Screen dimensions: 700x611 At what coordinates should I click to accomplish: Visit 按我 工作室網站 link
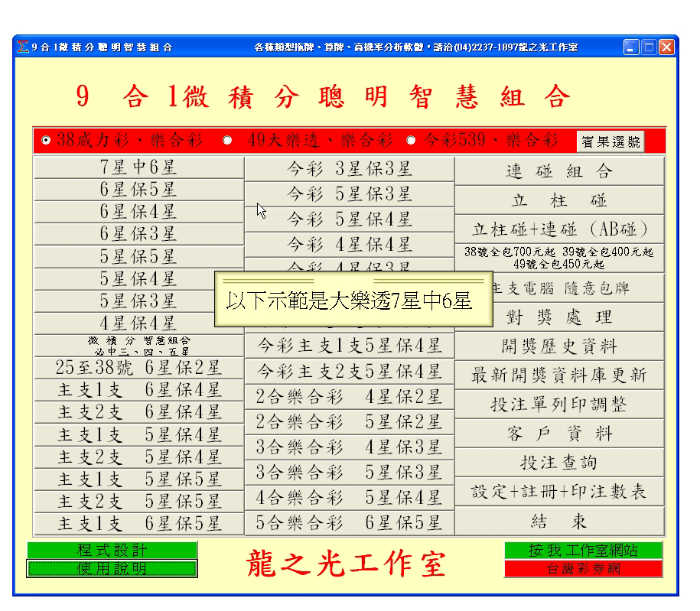tap(584, 551)
